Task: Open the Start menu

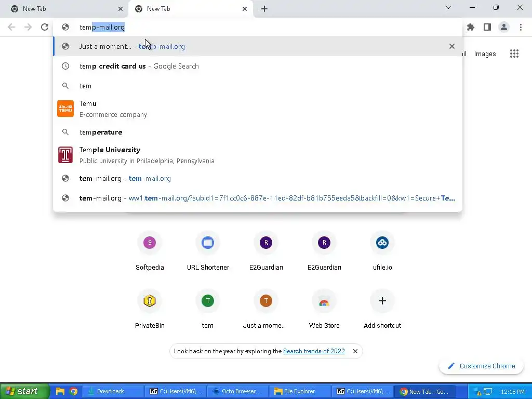Action: [x=24, y=391]
